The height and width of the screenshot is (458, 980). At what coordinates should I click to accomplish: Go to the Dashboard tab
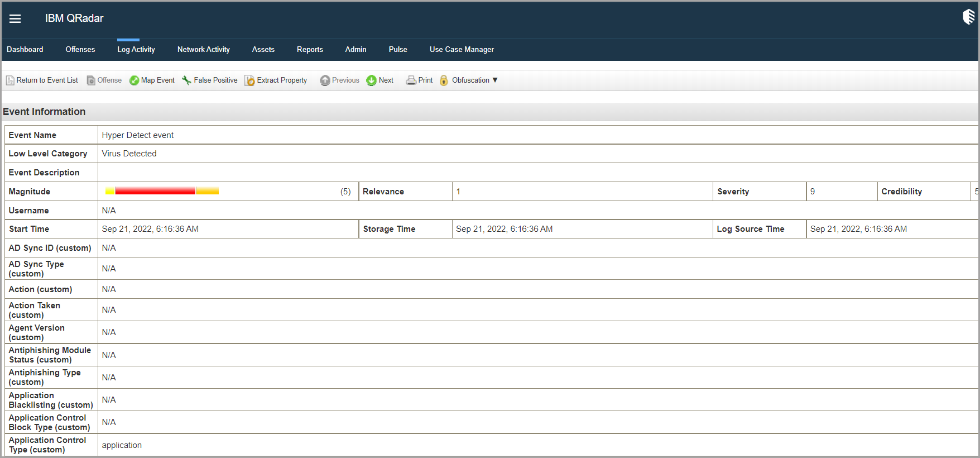click(25, 49)
